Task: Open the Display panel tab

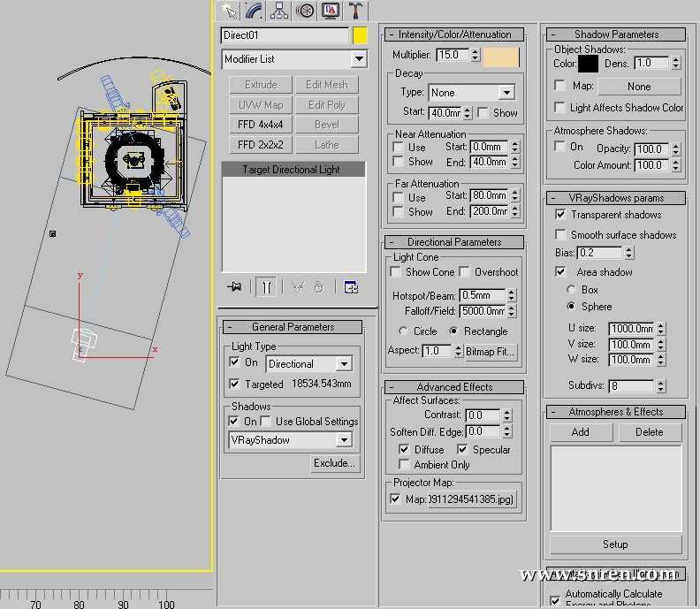Action: point(331,11)
